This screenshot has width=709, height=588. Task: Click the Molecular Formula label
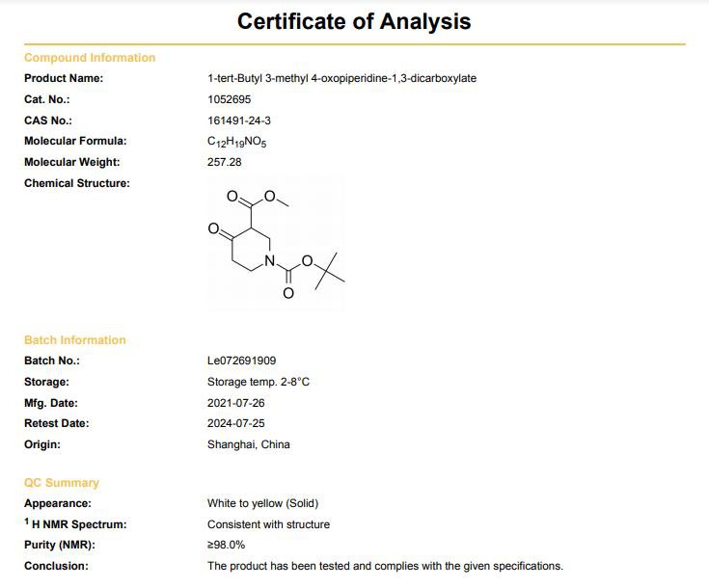click(75, 141)
